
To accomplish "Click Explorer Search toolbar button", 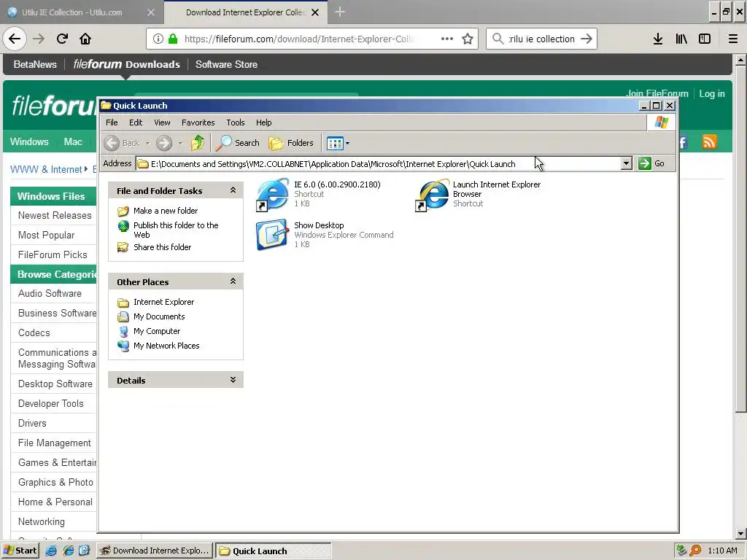I will coord(237,143).
